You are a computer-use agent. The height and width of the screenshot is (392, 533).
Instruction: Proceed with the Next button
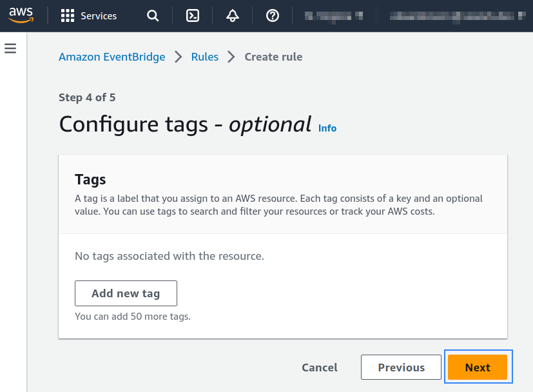(478, 367)
